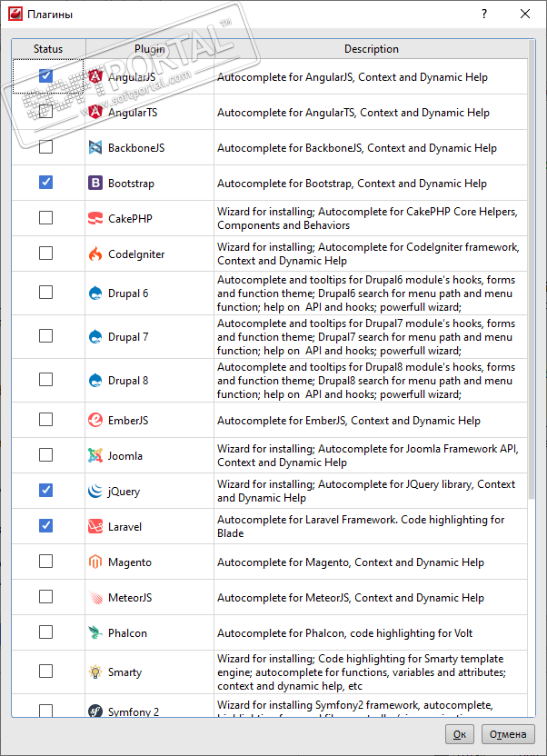
Task: Tick the Symfony 2 plugin checkbox
Action: pos(45,711)
